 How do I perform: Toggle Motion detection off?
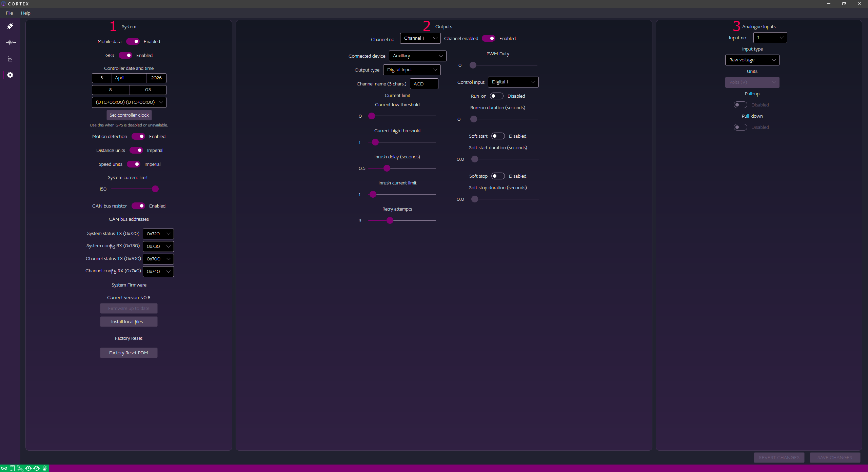(x=138, y=136)
